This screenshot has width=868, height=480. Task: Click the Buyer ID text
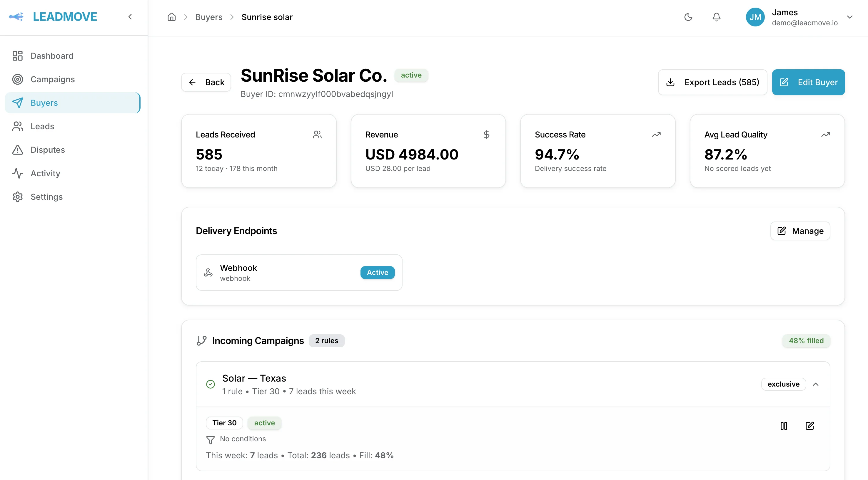click(317, 94)
